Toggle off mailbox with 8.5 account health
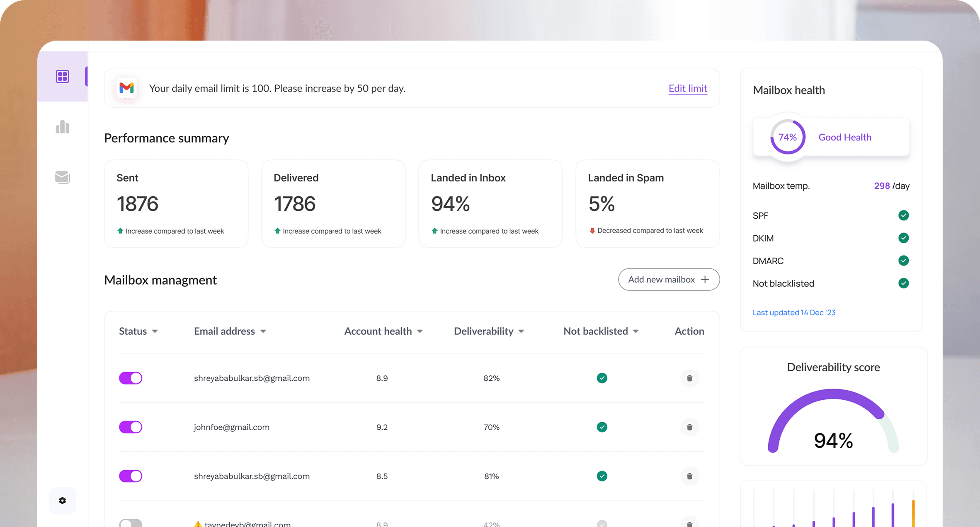This screenshot has height=527, width=980. (131, 476)
